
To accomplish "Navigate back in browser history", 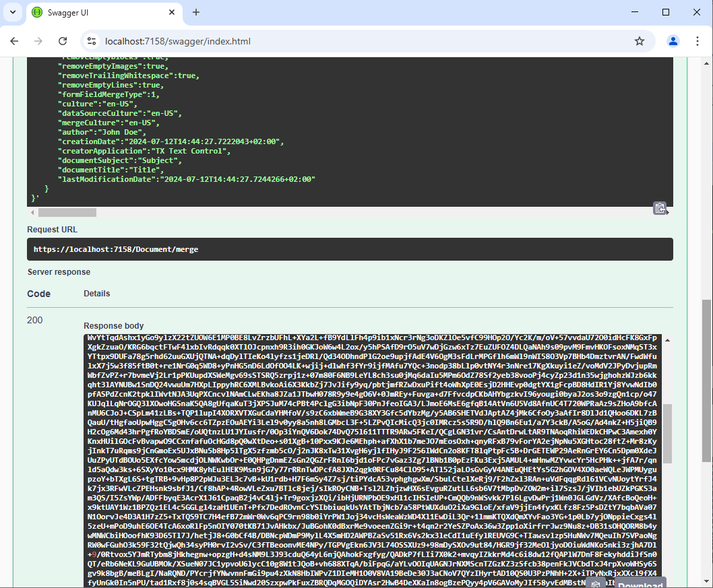I will click(x=15, y=41).
